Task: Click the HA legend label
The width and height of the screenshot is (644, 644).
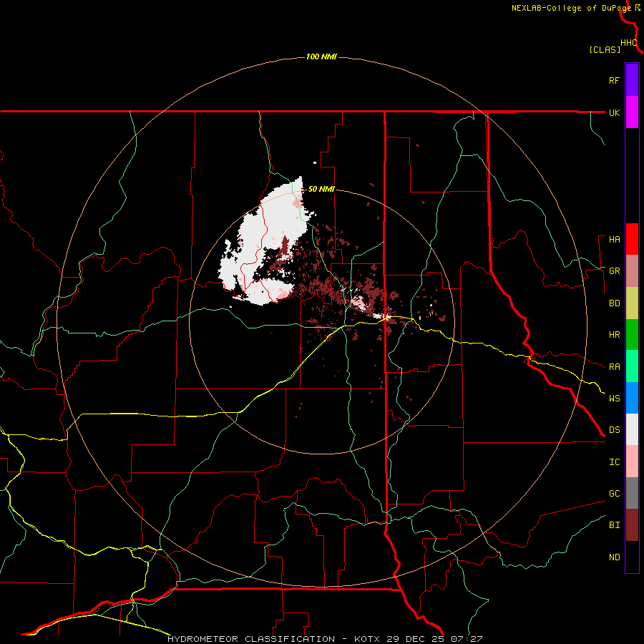Action: 614,240
